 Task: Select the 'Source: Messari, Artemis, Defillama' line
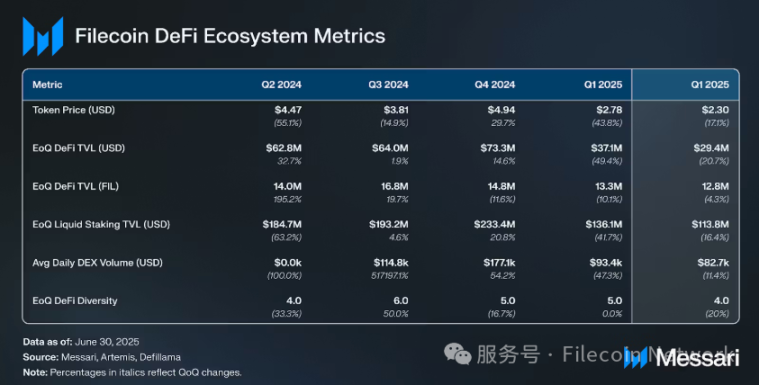tap(102, 357)
